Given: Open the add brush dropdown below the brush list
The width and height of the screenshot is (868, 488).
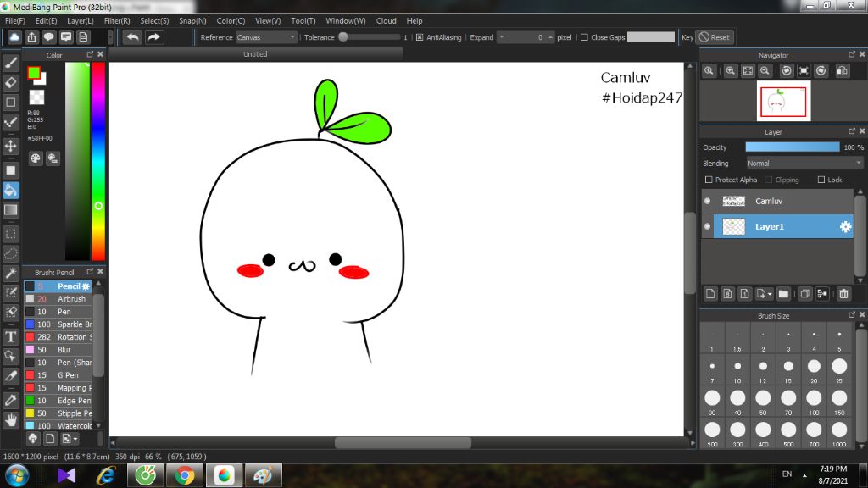Looking at the screenshot, I should (70, 439).
